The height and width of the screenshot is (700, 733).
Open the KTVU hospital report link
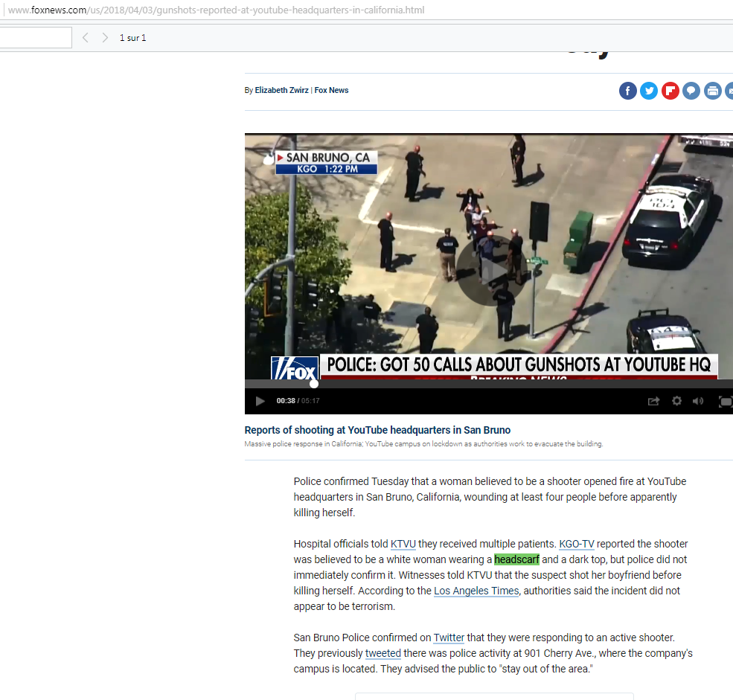(x=403, y=544)
